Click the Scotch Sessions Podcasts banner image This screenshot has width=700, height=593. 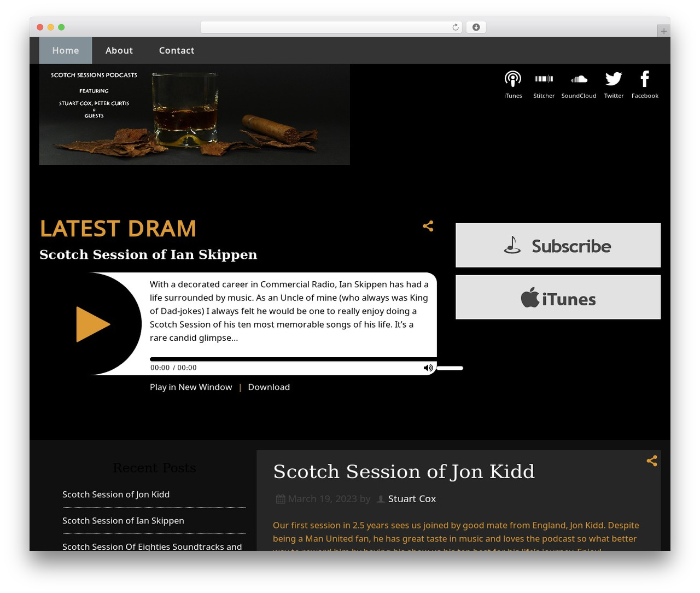coord(195,115)
